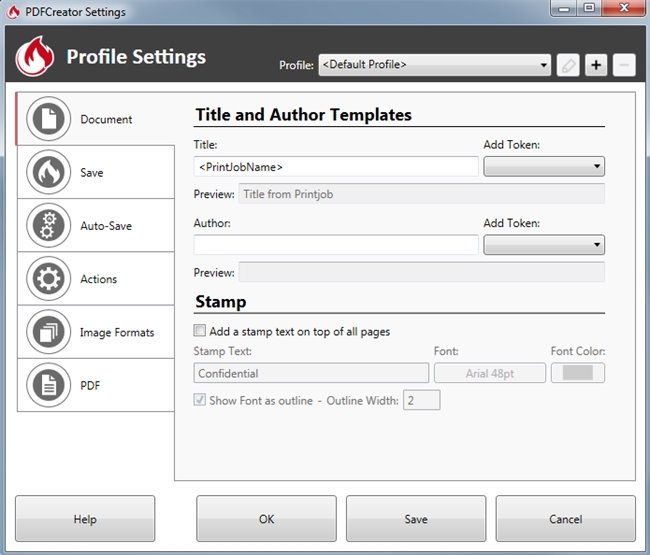Open the Image Formats tab label

coord(117,332)
